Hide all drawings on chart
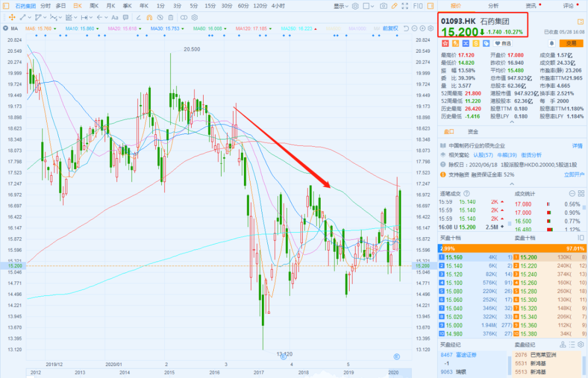Image resolution: width=588 pixels, height=378 pixels. pos(160,17)
